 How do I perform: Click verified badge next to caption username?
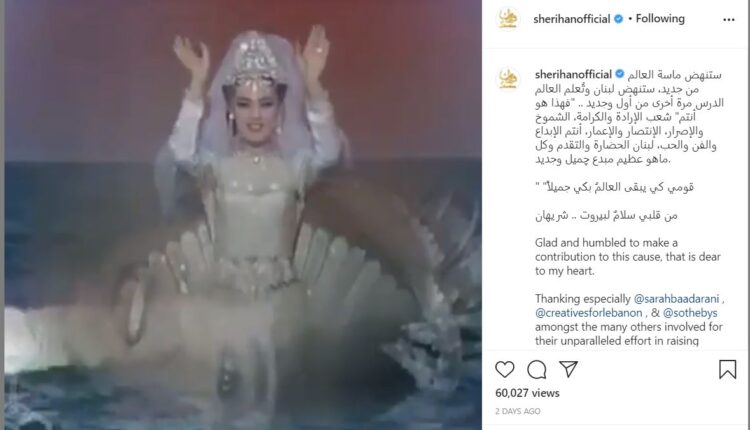pos(620,74)
